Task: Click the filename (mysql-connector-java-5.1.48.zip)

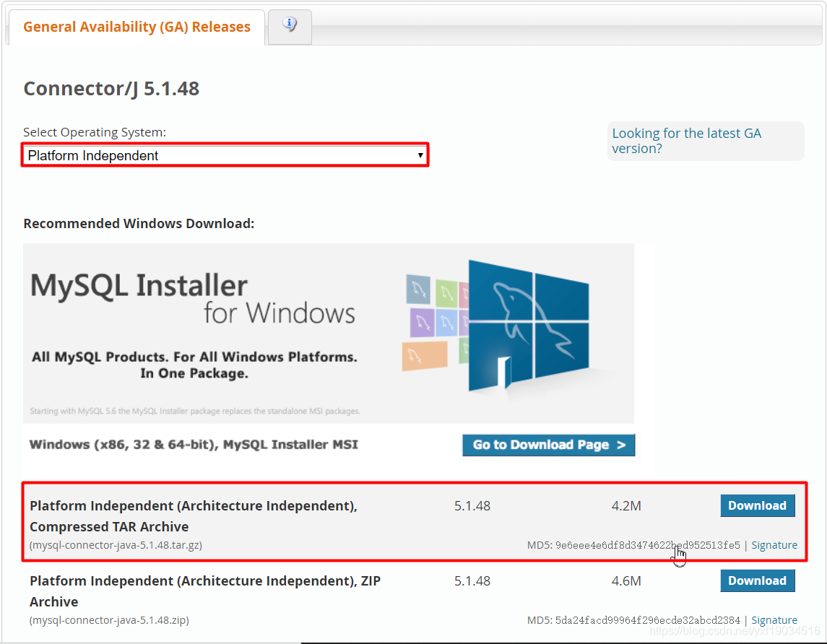Action: pyautogui.click(x=109, y=620)
